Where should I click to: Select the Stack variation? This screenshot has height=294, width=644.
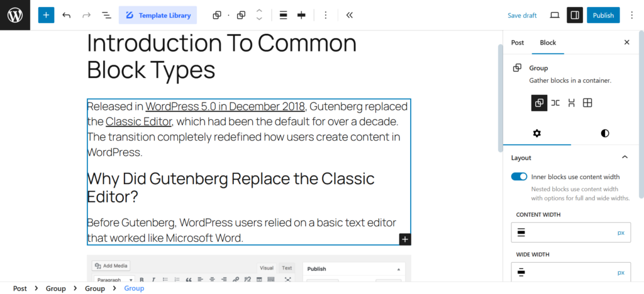click(x=571, y=103)
